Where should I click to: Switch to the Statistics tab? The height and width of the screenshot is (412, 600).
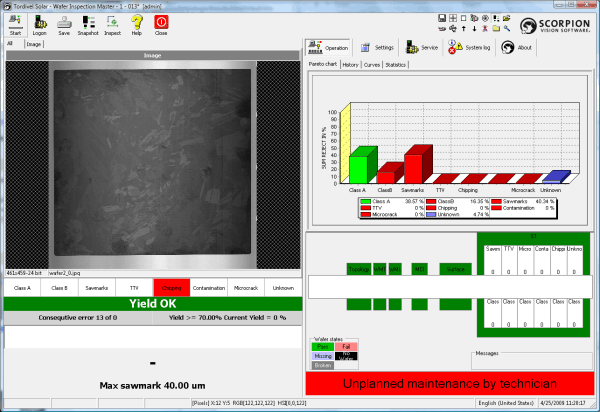pos(396,64)
